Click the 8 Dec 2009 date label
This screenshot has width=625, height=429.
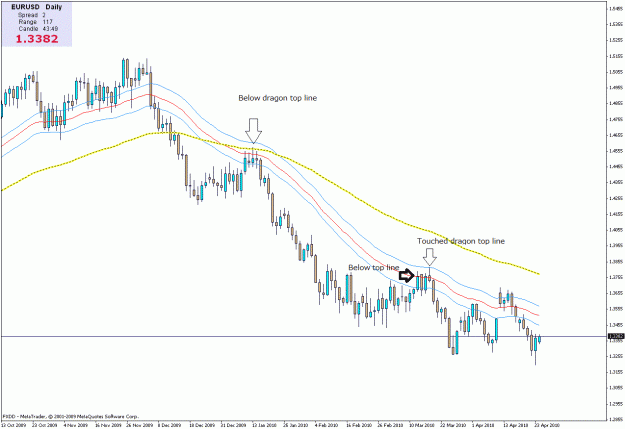pyautogui.click(x=170, y=425)
